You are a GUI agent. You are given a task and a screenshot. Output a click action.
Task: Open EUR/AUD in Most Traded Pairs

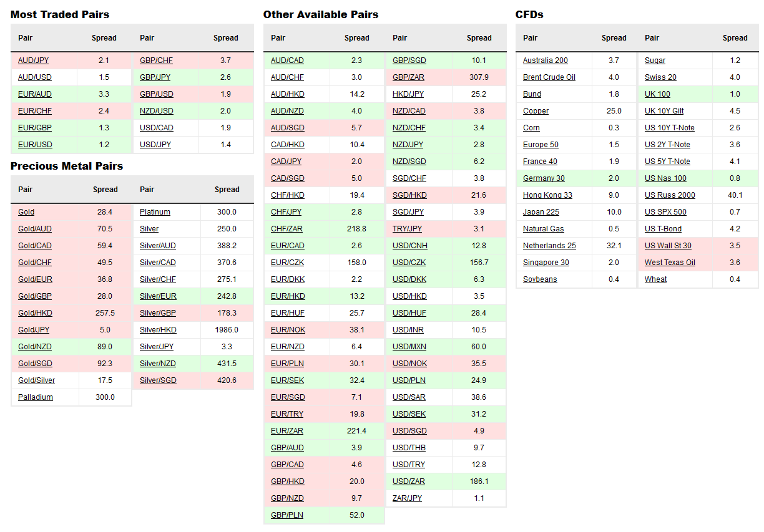[x=34, y=94]
